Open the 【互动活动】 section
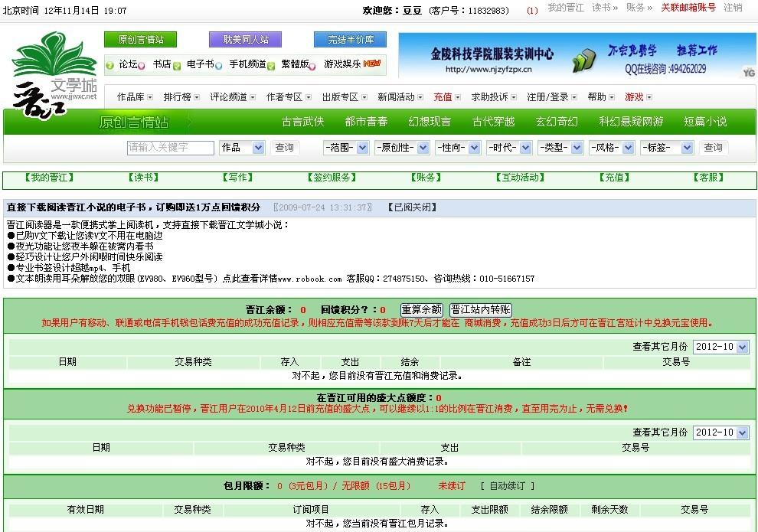 520,178
